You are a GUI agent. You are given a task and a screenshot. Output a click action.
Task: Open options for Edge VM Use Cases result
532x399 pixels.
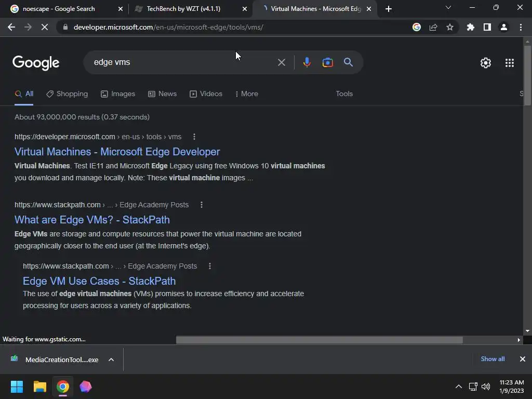coord(210,267)
